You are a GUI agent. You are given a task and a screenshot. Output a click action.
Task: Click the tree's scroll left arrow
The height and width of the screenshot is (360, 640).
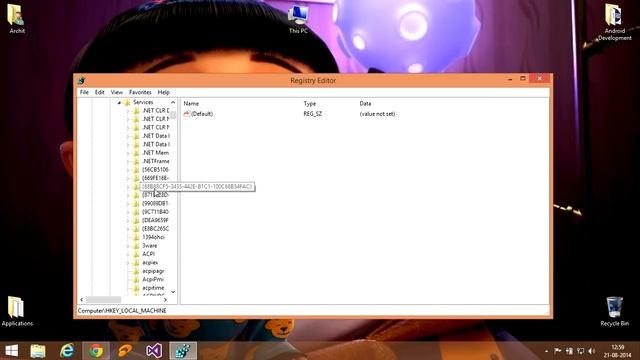click(x=82, y=300)
